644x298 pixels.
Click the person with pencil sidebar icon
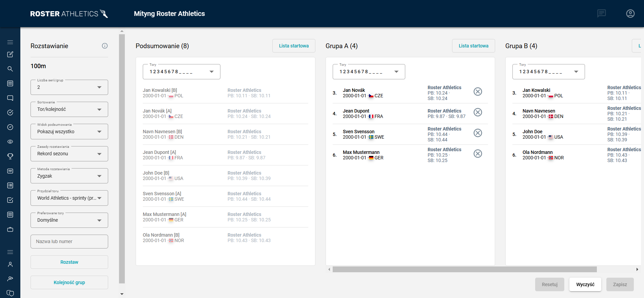10,279
